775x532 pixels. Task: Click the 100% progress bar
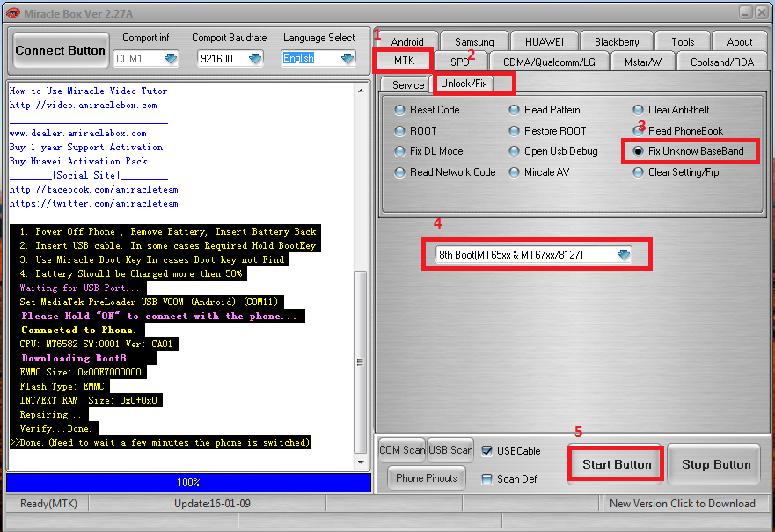coord(189,483)
